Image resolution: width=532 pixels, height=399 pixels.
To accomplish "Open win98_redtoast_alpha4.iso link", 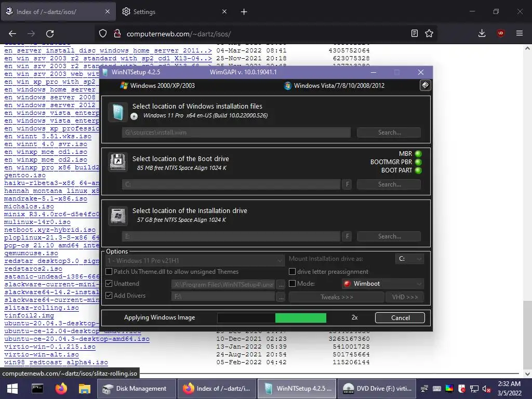I will [x=56, y=362].
